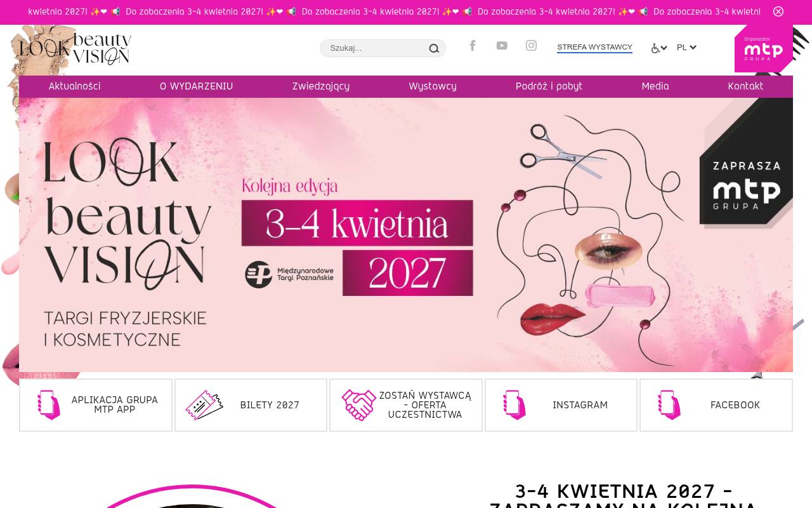Expand the accessibility options dropdown

659,48
